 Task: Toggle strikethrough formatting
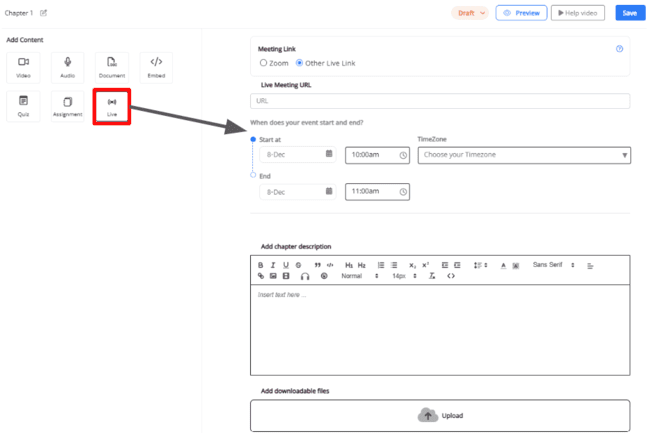pyautogui.click(x=298, y=265)
